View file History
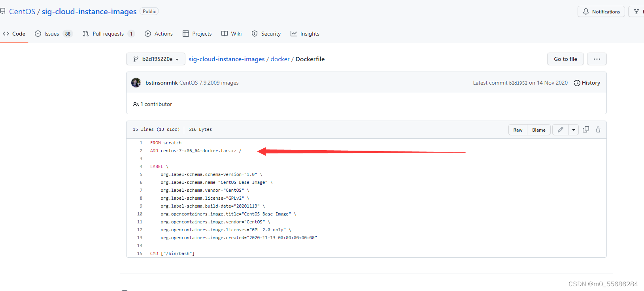The image size is (644, 291). (587, 83)
